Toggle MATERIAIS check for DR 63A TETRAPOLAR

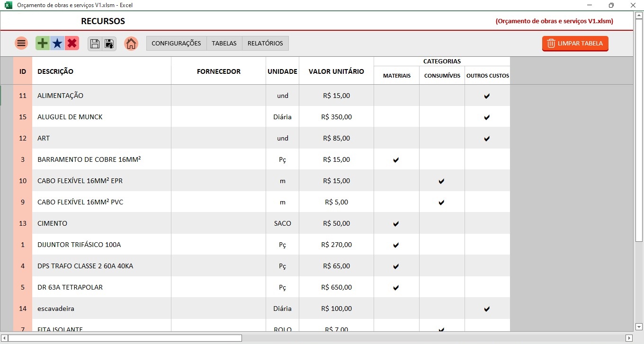point(396,288)
